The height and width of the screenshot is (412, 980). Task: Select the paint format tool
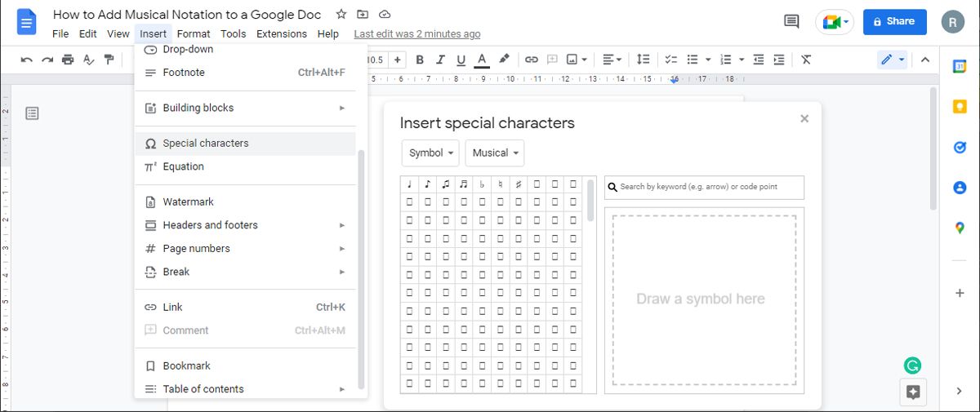[x=109, y=60]
